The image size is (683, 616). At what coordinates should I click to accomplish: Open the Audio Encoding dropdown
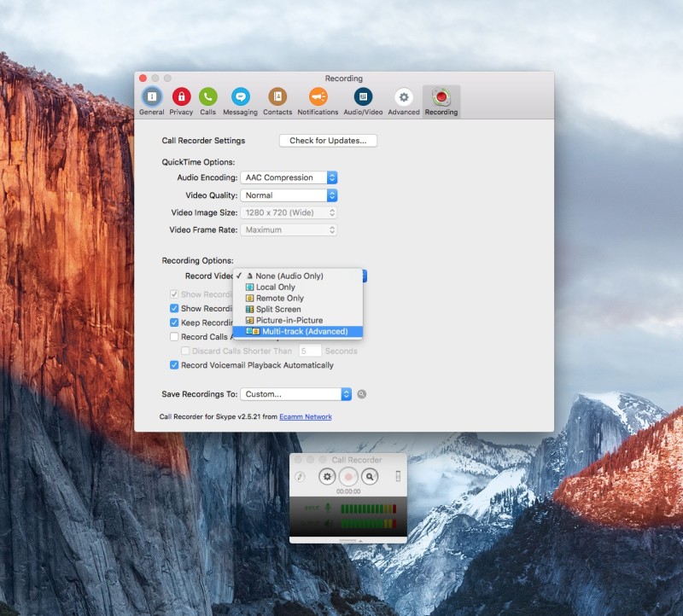289,177
